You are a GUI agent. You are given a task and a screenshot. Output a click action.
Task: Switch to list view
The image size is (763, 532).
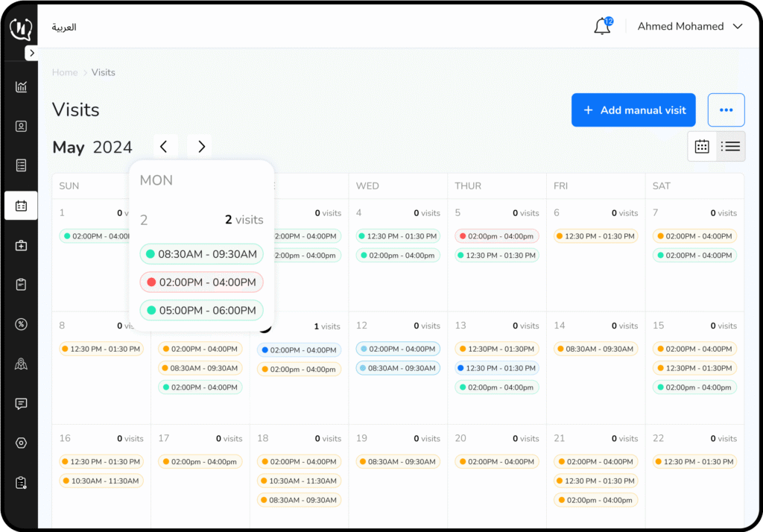[731, 147]
